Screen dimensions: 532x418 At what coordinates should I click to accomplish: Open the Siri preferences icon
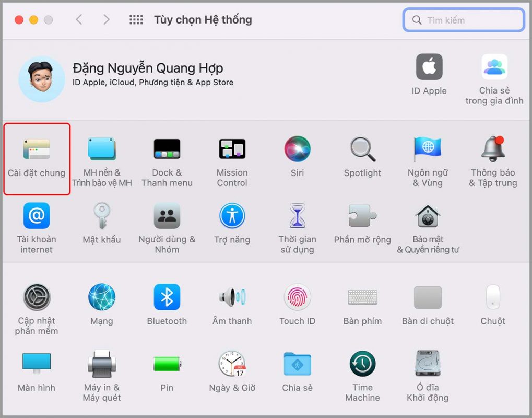297,149
